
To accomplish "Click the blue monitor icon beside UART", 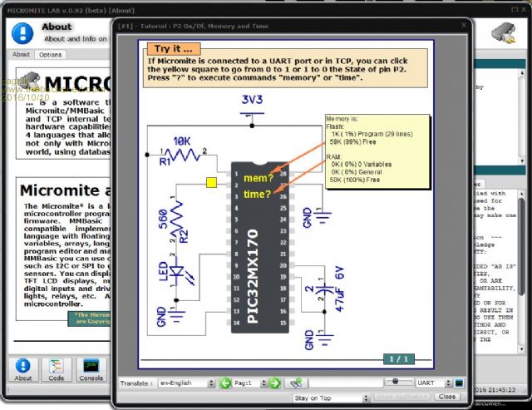I will [x=458, y=383].
